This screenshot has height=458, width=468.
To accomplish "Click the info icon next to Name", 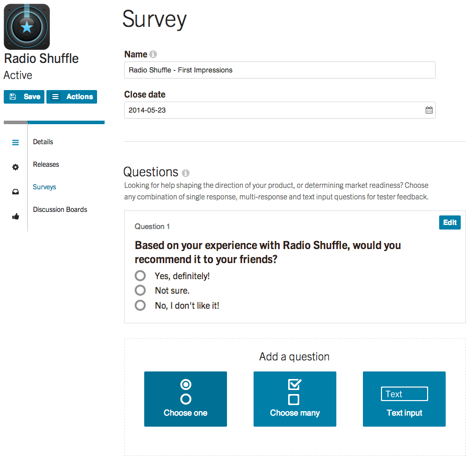I will (x=153, y=54).
